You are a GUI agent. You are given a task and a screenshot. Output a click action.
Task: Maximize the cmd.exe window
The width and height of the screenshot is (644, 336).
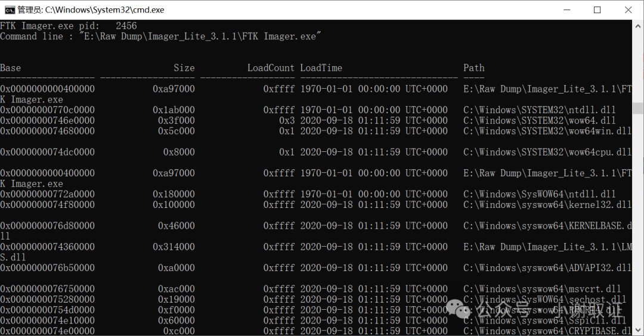pos(597,10)
